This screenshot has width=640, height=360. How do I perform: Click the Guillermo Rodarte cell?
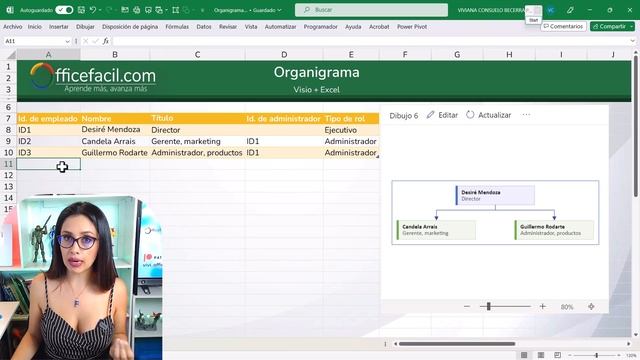point(115,153)
